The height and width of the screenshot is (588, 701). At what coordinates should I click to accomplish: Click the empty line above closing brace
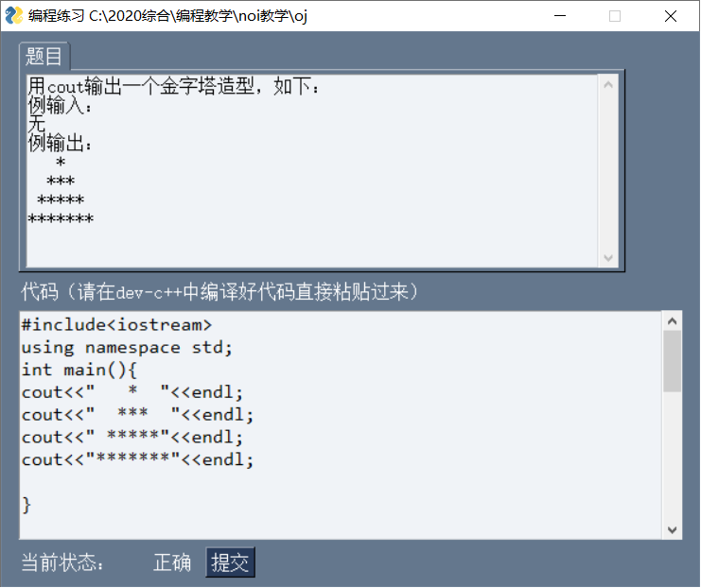341,482
